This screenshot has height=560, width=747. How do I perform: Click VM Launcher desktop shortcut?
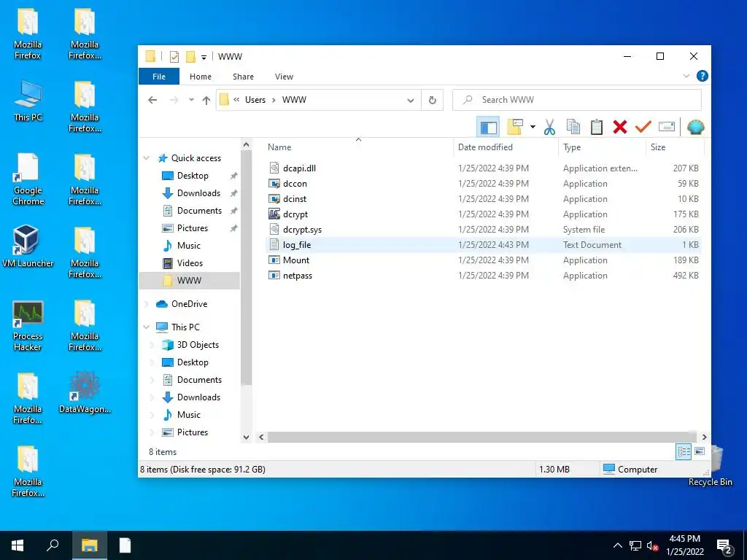pos(28,246)
